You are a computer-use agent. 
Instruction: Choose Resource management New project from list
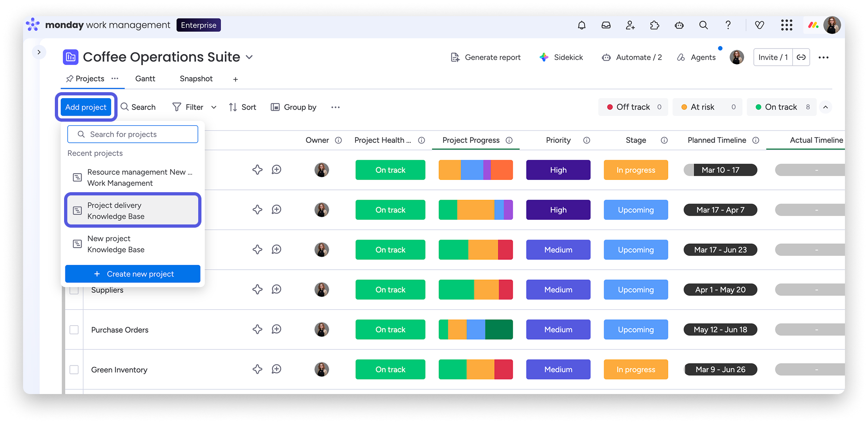(133, 177)
